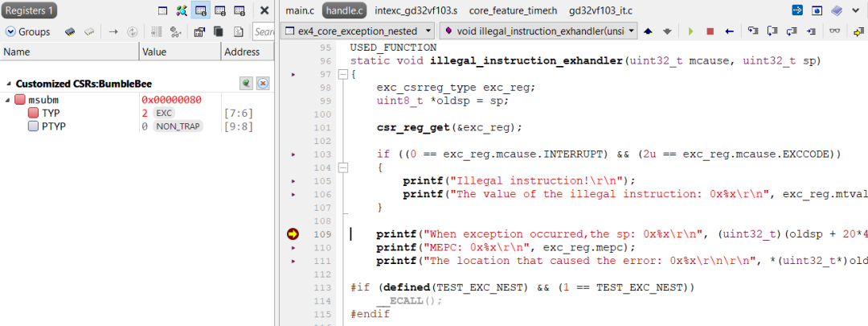This screenshot has width=868, height=326.
Task: Click the red X icon in BumbleBee group header
Action: coord(263,84)
